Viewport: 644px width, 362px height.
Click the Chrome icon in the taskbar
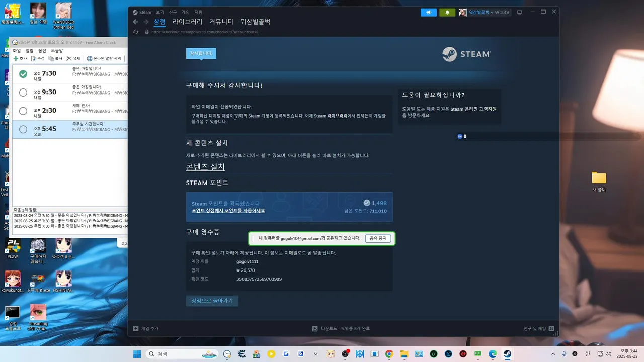(389, 354)
